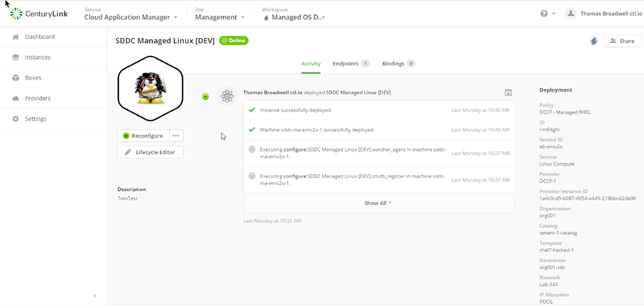Screen dimensions: 644x306
Task: Click provider value DCCF-1
Action: 547,181
